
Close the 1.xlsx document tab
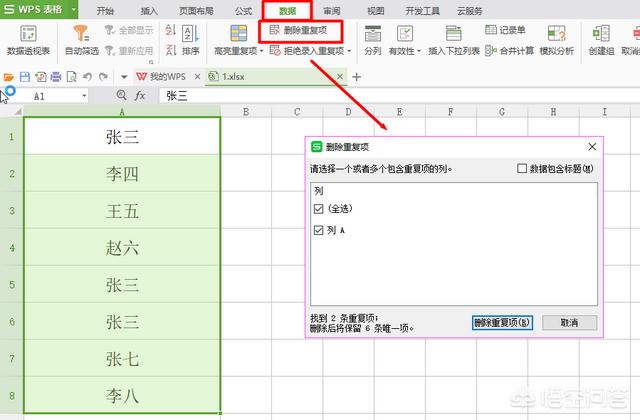point(340,76)
